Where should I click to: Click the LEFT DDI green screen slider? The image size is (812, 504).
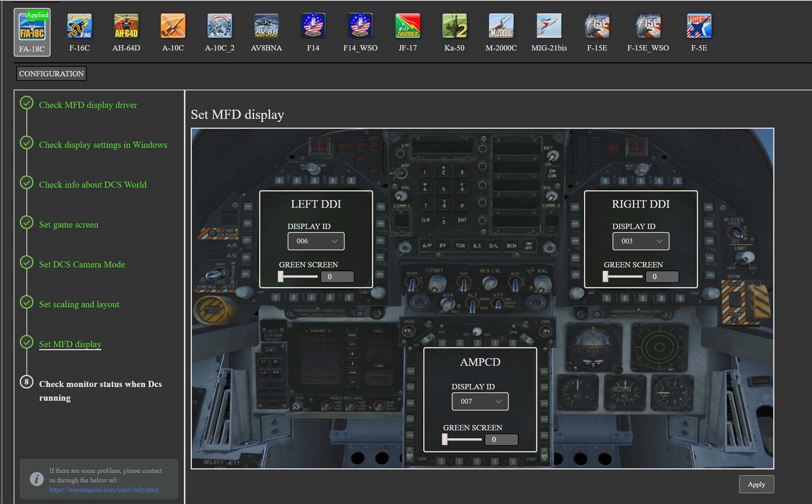[x=298, y=277]
